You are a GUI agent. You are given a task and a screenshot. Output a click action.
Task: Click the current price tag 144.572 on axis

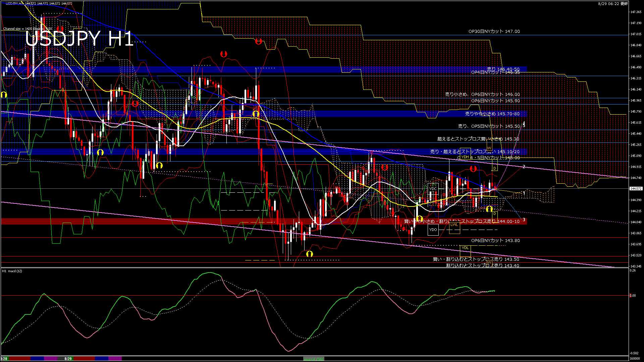636,189
